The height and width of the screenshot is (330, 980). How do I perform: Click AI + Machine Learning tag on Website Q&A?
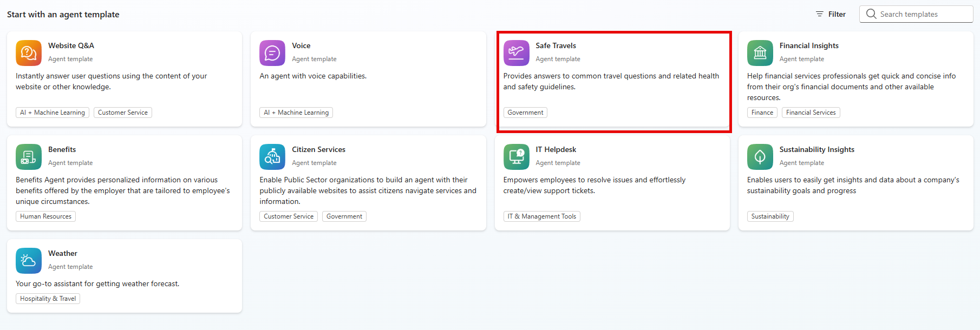coord(53,113)
